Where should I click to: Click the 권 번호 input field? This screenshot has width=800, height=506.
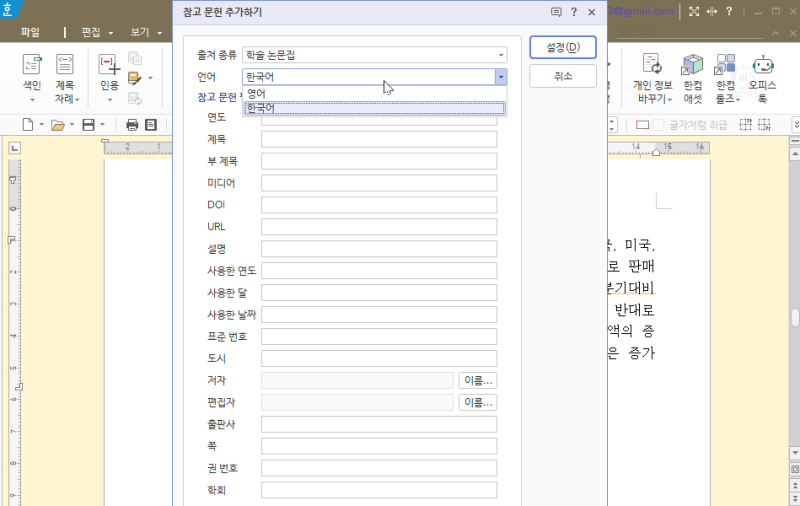379,468
